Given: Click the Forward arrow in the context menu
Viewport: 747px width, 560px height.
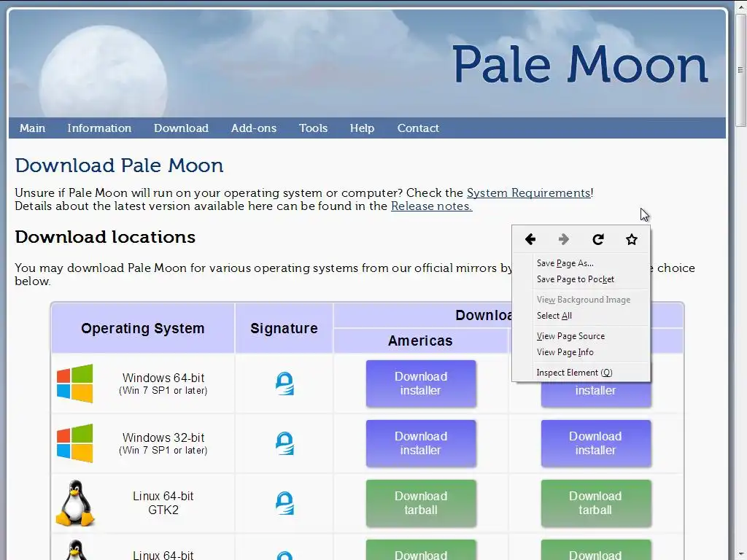Looking at the screenshot, I should coord(564,239).
